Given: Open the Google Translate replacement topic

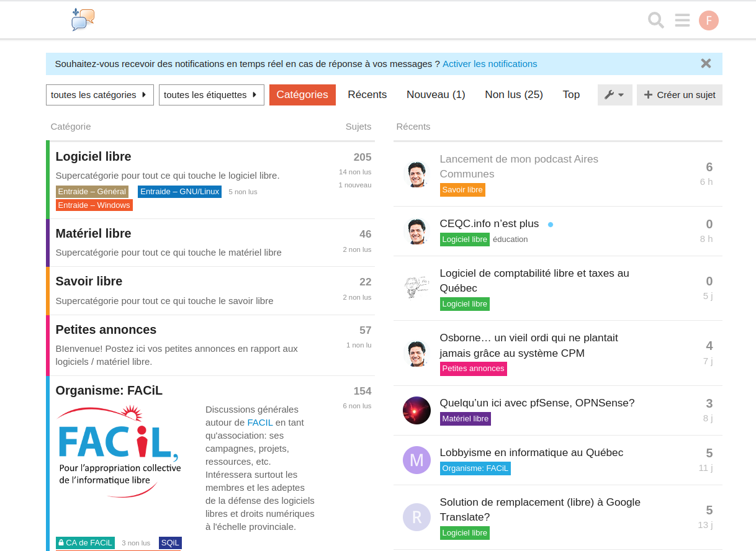Looking at the screenshot, I should 540,509.
